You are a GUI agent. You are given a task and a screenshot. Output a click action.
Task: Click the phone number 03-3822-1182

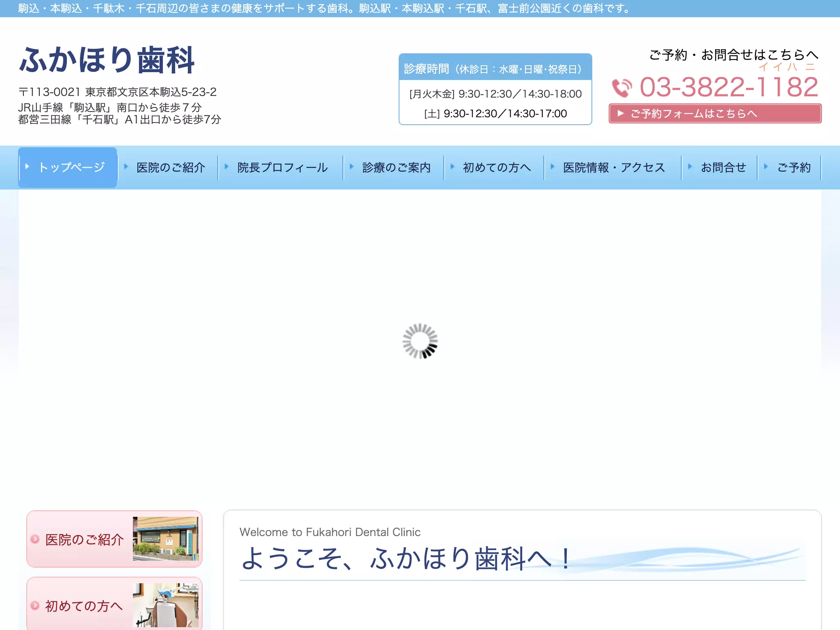[729, 87]
